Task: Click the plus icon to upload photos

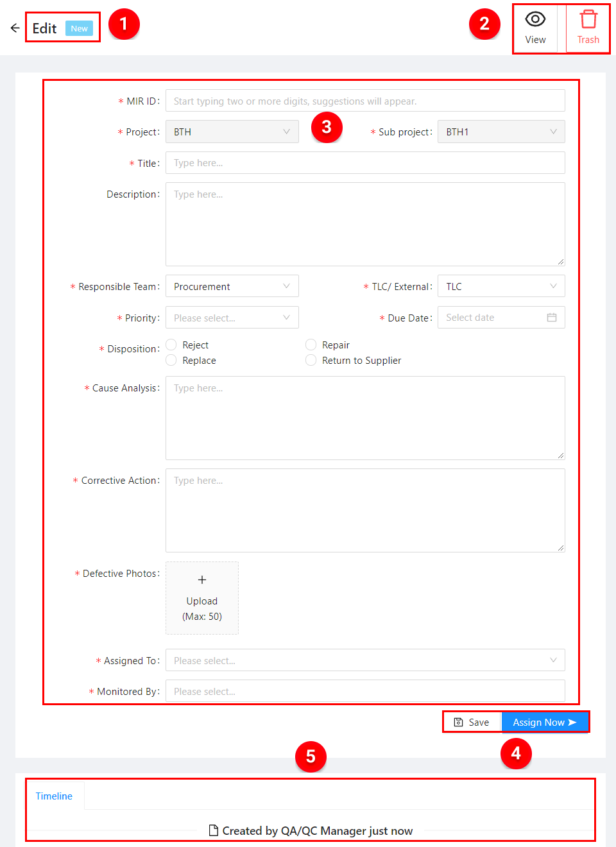Action: (x=202, y=580)
